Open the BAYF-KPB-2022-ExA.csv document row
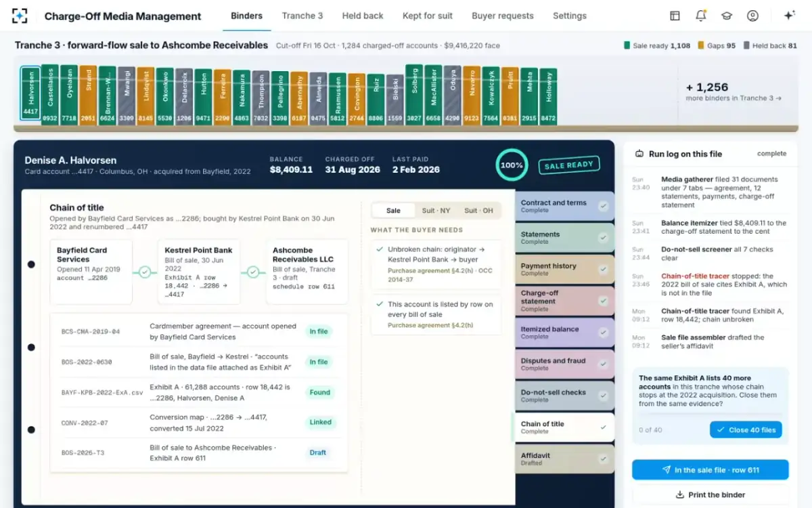812x508 pixels. click(x=200, y=392)
